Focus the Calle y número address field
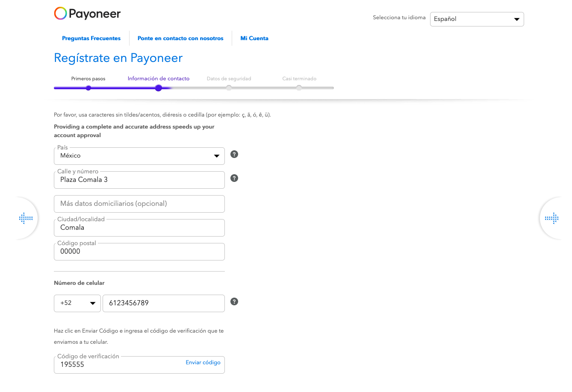Image resolution: width=572 pixels, height=392 pixels. (139, 180)
